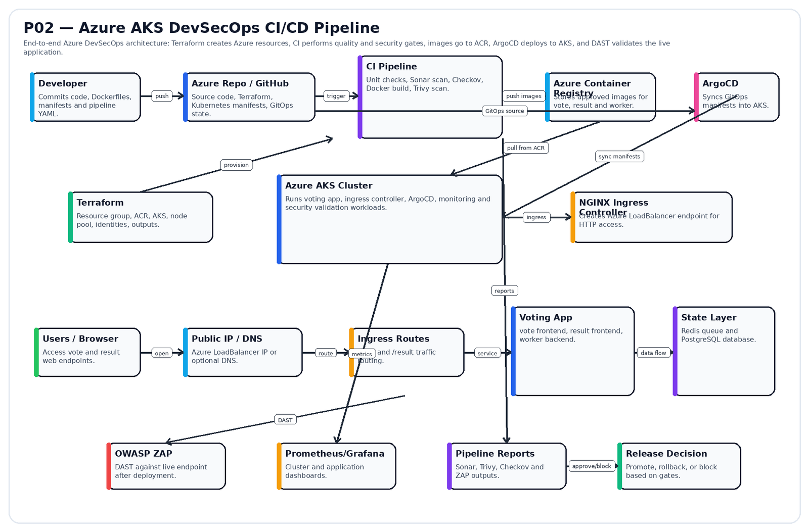Click the 'ingress' edge label
809x532 pixels.
tap(536, 217)
